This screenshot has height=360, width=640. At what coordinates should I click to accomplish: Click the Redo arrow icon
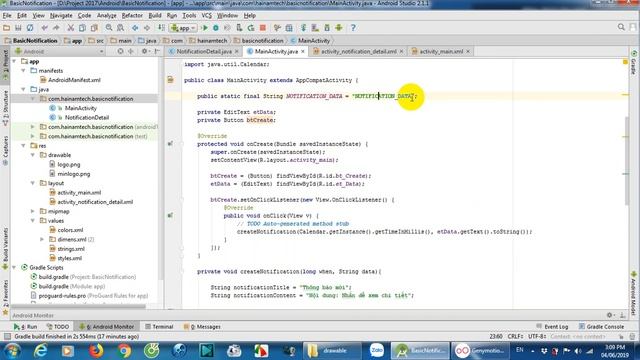click(56, 28)
